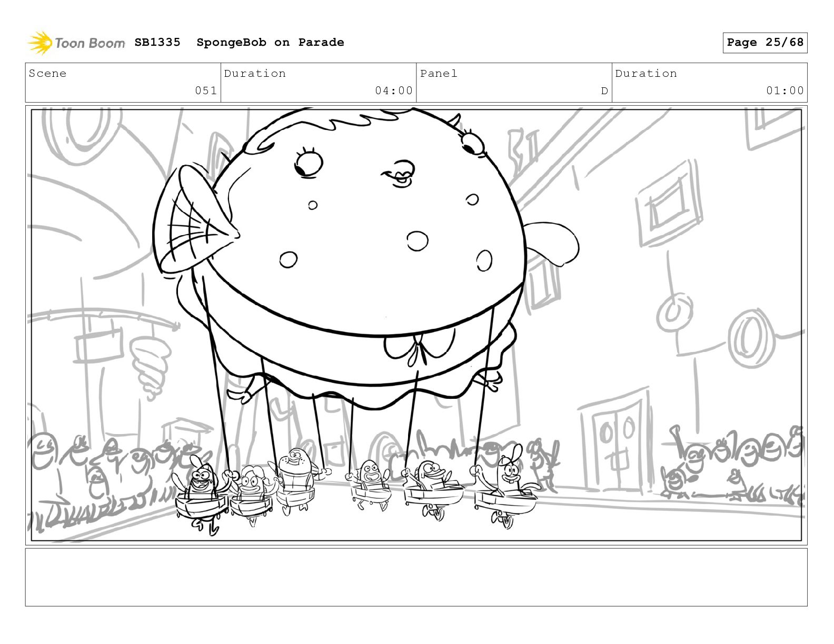Click the scene number "051"
Viewport: 834px width, 644px height.
pos(206,90)
